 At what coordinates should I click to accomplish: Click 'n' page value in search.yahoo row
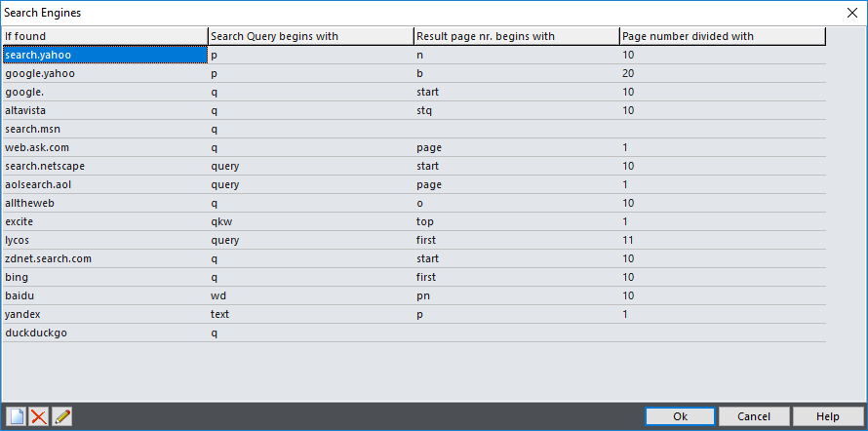[419, 55]
